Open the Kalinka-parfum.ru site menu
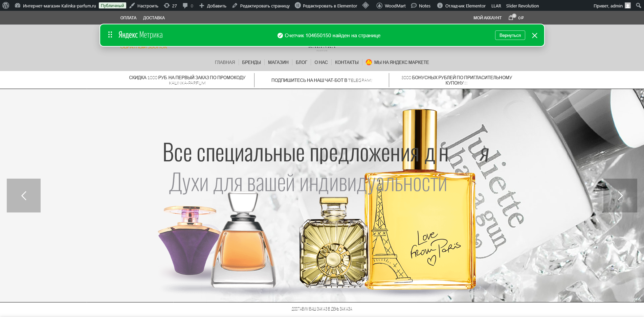644x317 pixels. pyautogui.click(x=58, y=5)
